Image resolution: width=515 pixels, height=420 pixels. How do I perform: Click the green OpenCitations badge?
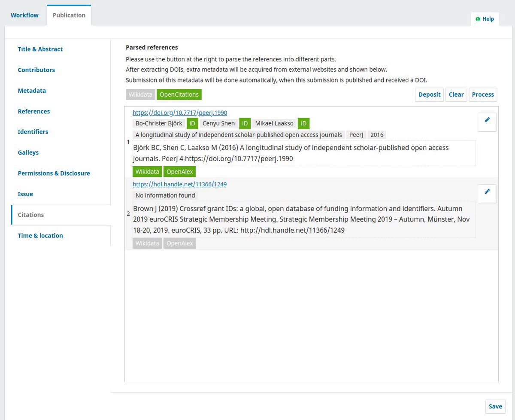click(179, 94)
